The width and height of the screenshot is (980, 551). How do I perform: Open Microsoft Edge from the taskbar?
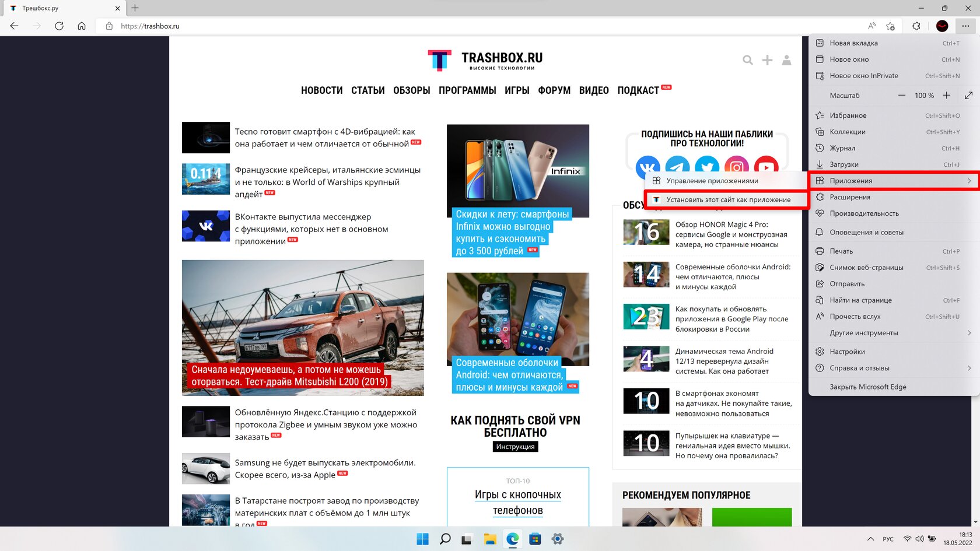click(513, 539)
